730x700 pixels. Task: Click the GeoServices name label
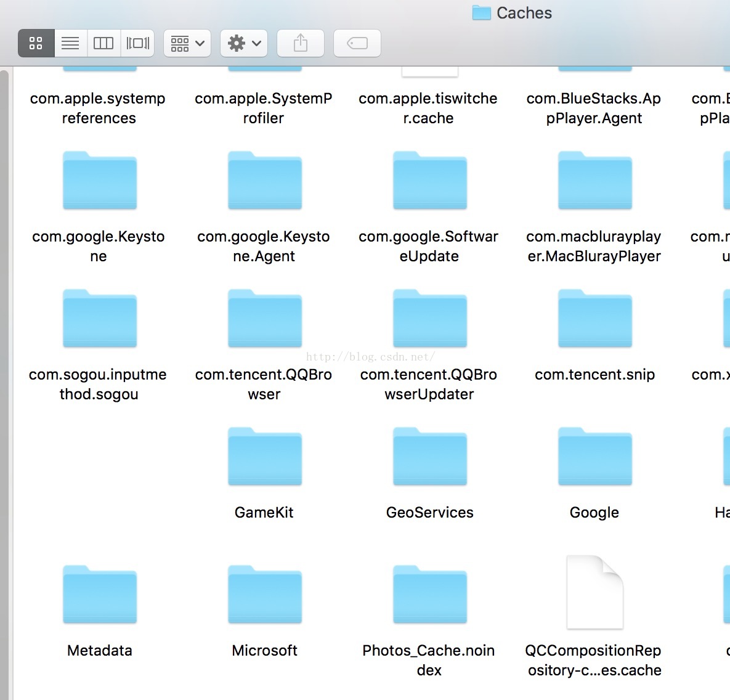(430, 512)
